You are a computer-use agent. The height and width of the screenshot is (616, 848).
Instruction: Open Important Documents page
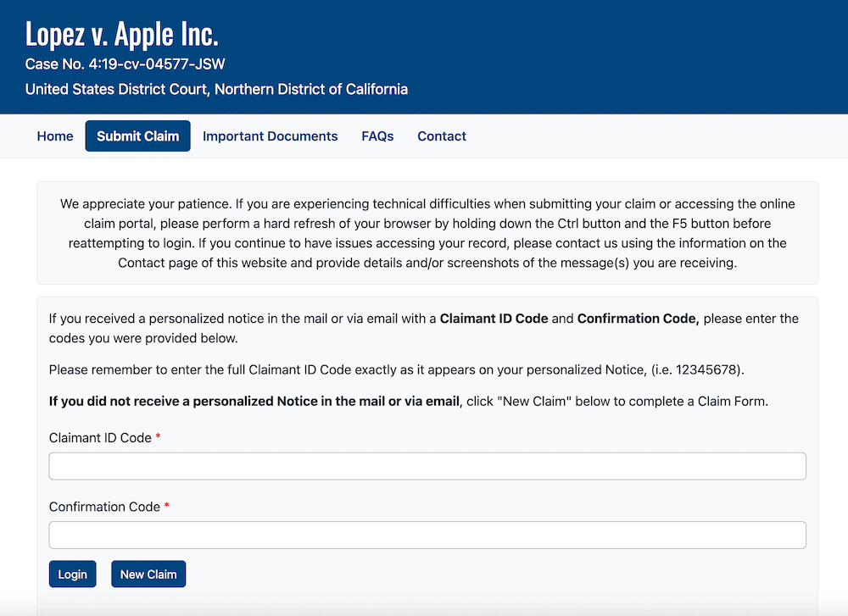click(270, 136)
